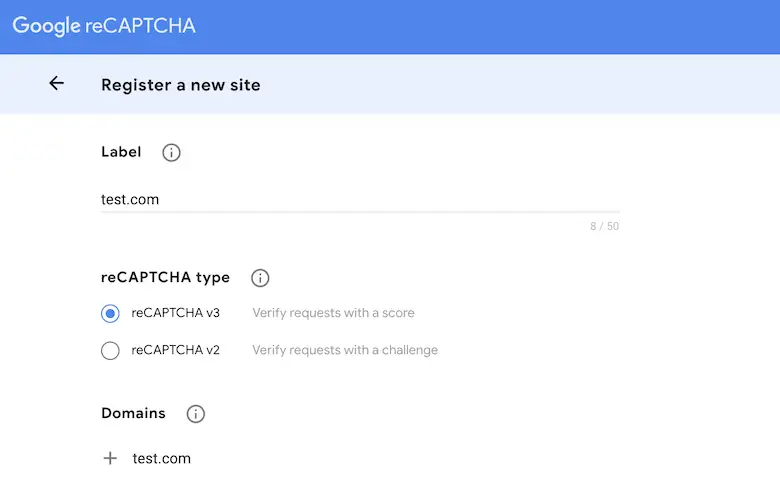Click the 8 / 50 character counter
This screenshot has width=780, height=489.
(604, 226)
